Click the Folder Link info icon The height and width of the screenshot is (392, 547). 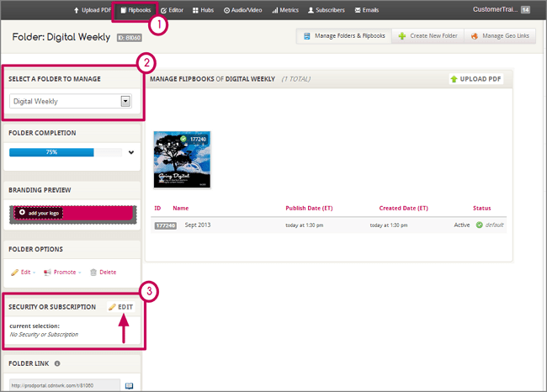[x=57, y=363]
